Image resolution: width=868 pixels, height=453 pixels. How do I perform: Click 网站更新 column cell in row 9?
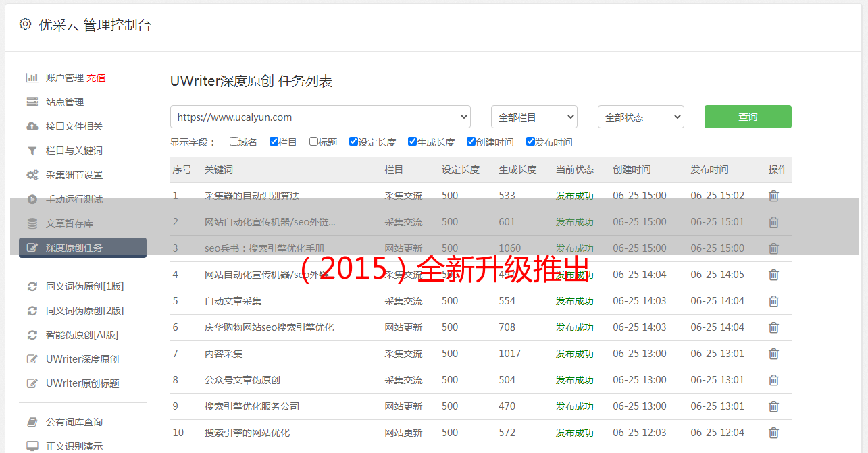403,406
